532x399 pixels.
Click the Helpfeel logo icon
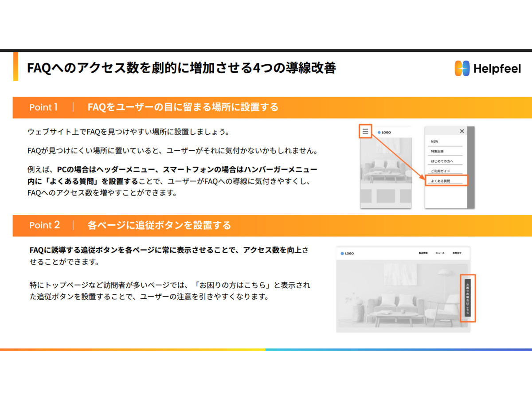[462, 68]
